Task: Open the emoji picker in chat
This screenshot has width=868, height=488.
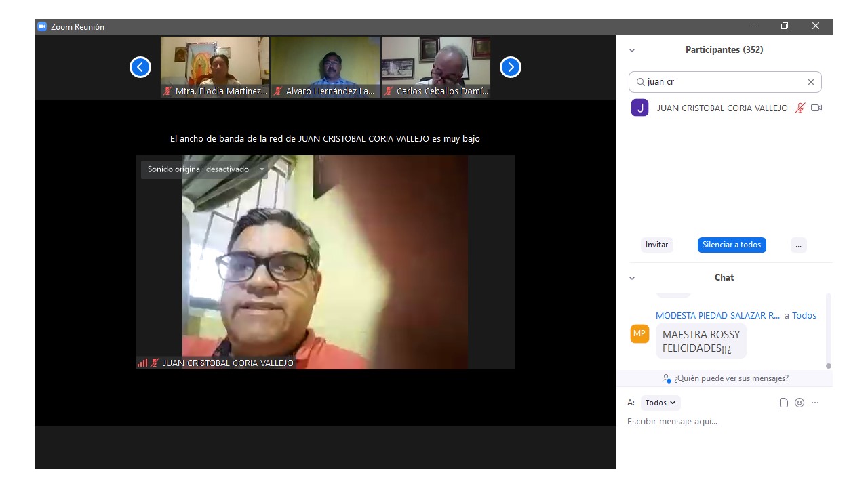Action: point(800,403)
